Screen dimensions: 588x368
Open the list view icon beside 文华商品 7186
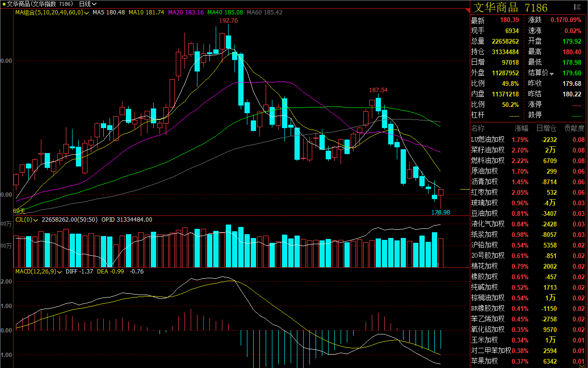click(x=577, y=7)
